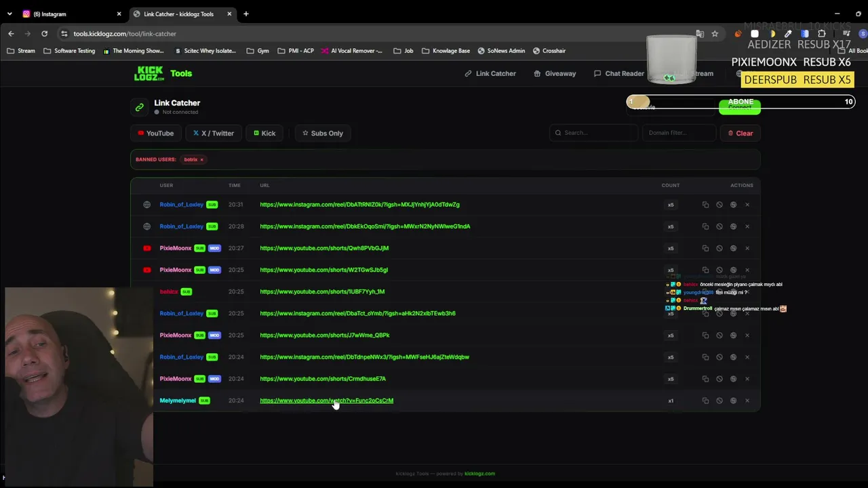Toggle the X / Twitter filter

tap(213, 133)
